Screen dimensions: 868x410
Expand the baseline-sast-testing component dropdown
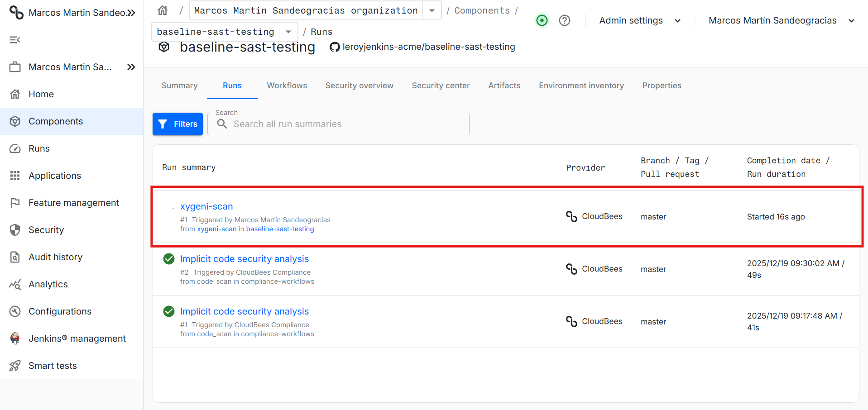pos(288,32)
